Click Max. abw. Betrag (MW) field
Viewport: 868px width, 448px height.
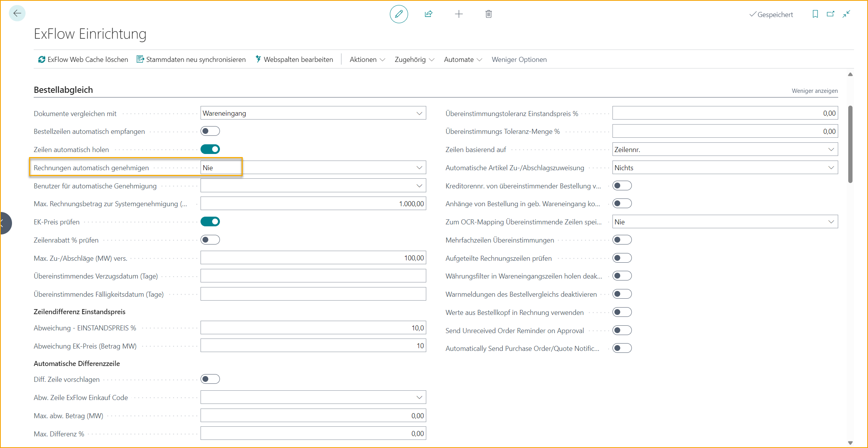313,416
